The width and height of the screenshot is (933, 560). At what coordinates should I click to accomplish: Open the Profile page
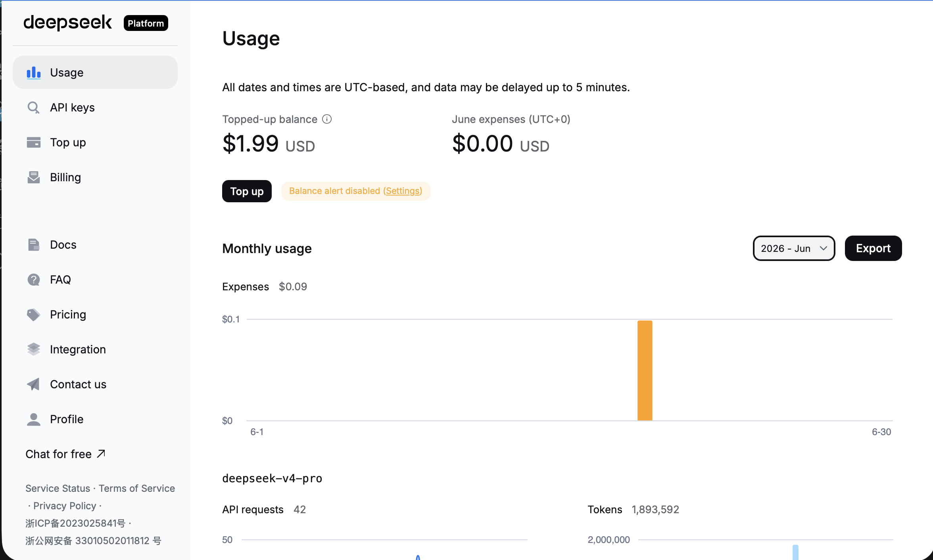tap(95, 419)
